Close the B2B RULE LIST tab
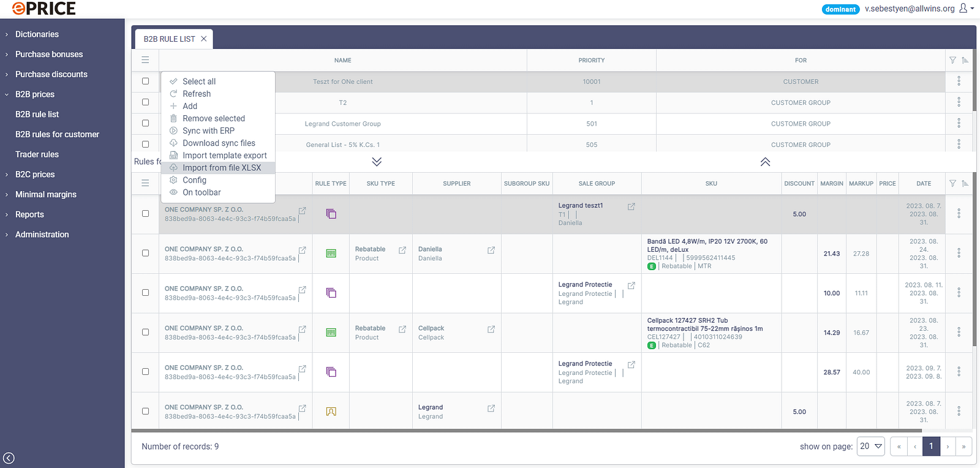 [204, 39]
